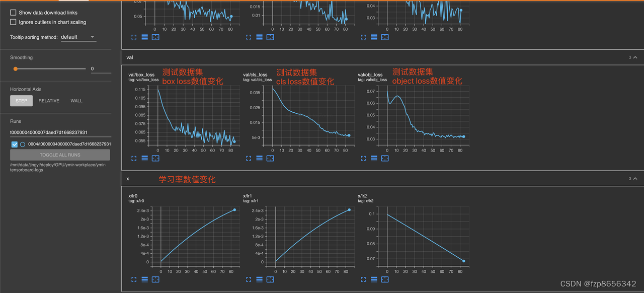Toggle log scale on chart above val/box_loss
Viewport: 644px width, 293px height.
click(144, 37)
